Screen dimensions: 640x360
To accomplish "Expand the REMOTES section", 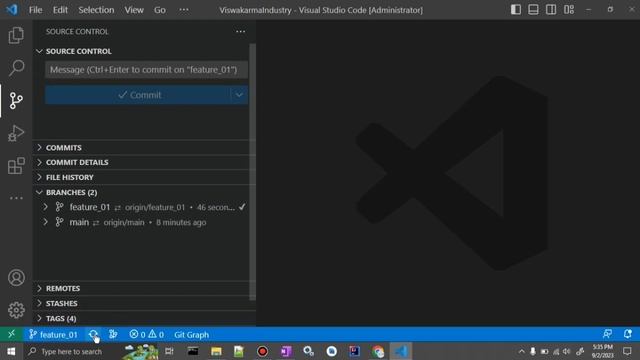I will pos(141,289).
